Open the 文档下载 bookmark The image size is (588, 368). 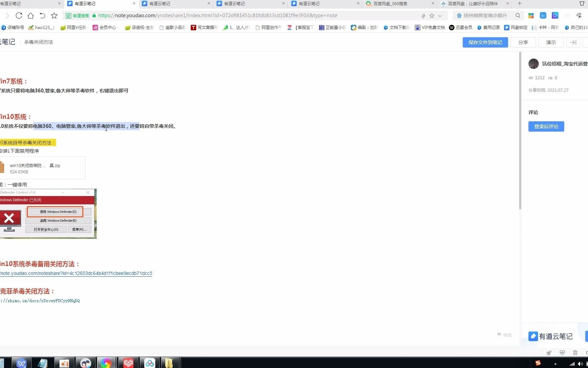(x=397, y=28)
